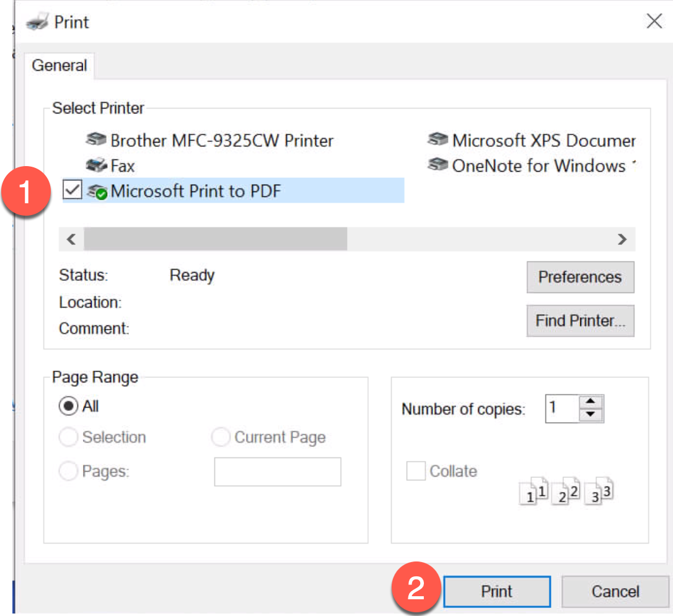Click the Pages range text field
This screenshot has height=616, width=673.
pyautogui.click(x=278, y=472)
